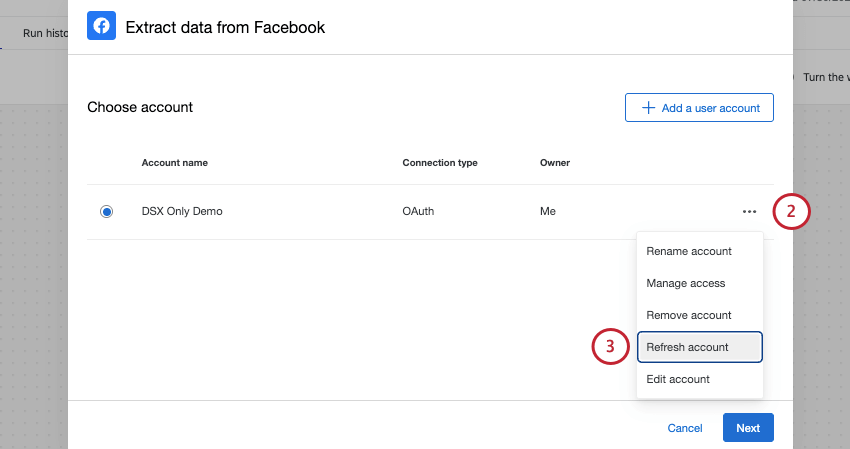
Task: Open the three-dot account options menu
Action: tap(749, 212)
